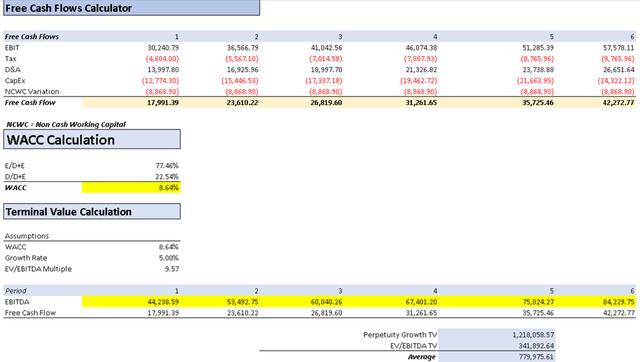Click the Perpetuity Growth TV label
The width and height of the screenshot is (640, 362).
coord(400,335)
